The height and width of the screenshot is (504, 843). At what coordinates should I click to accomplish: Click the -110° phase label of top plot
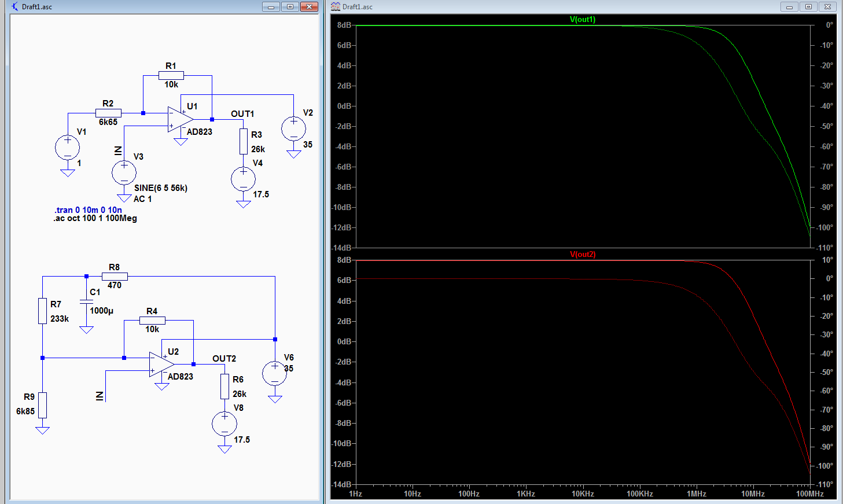[x=825, y=248]
